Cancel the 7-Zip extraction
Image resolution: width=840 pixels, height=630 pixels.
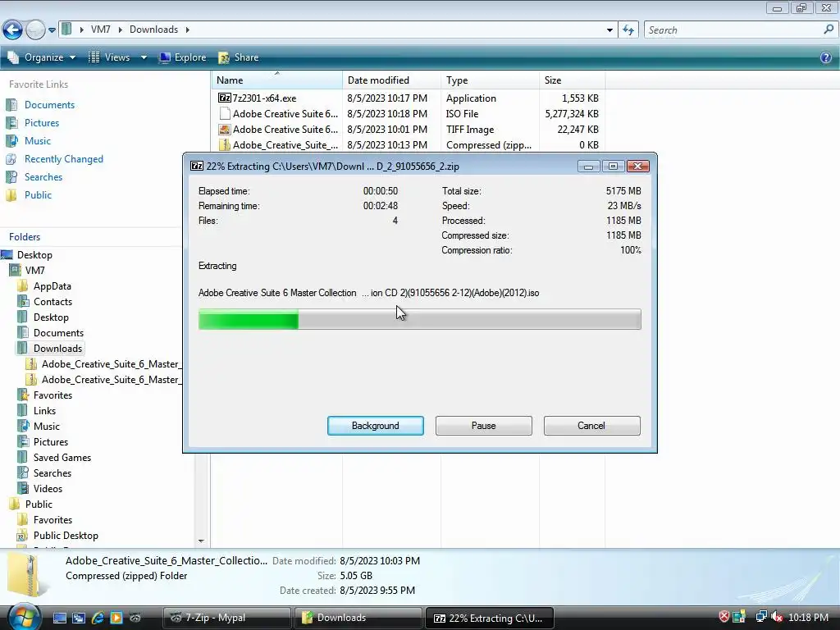pos(591,426)
